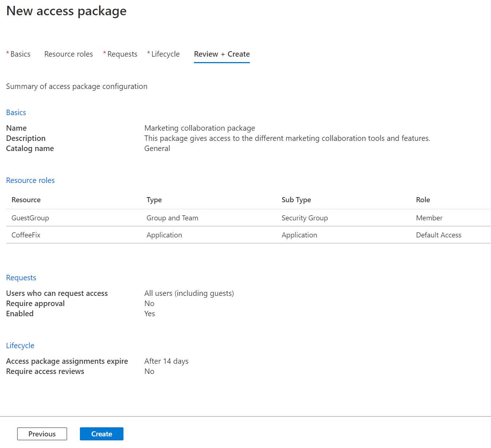Viewport: 491px width, 448px height.
Task: Open the Basics section link
Action: point(16,112)
